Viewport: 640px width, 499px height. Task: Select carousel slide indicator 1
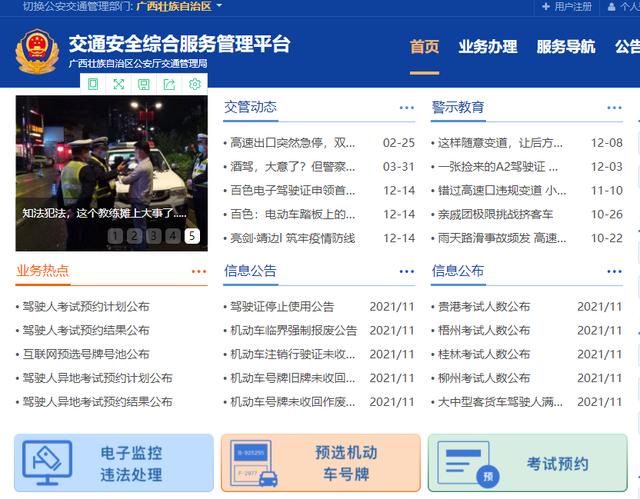point(115,236)
